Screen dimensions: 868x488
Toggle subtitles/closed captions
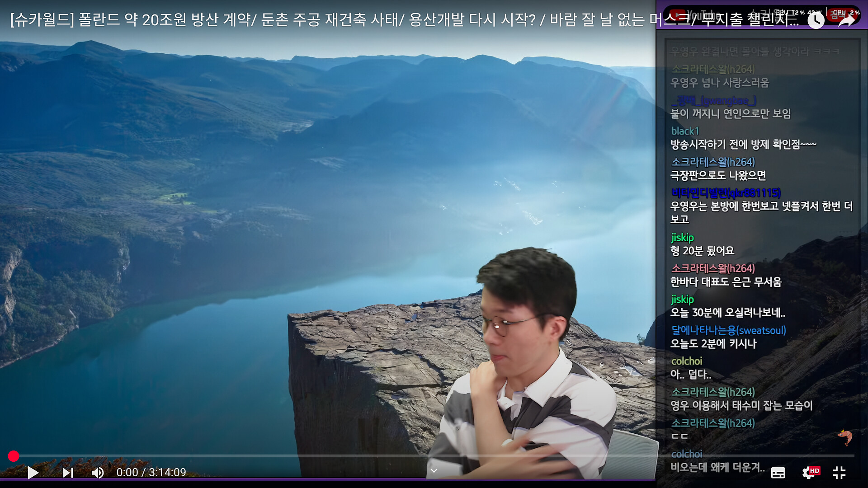pos(778,473)
